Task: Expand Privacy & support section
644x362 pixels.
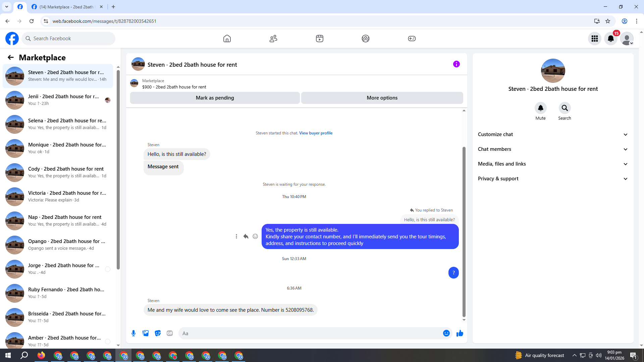Action: [x=553, y=179]
